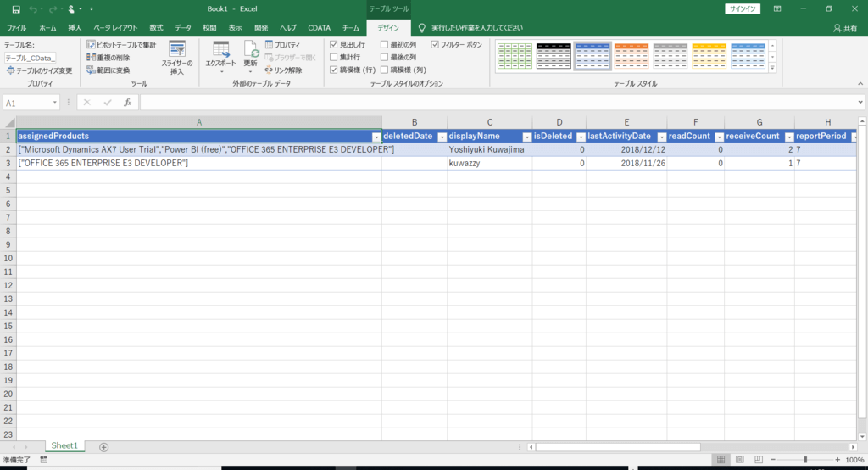Image resolution: width=868 pixels, height=470 pixels.
Task: Open lastActivityDate column filter dropdown
Action: pyautogui.click(x=661, y=137)
